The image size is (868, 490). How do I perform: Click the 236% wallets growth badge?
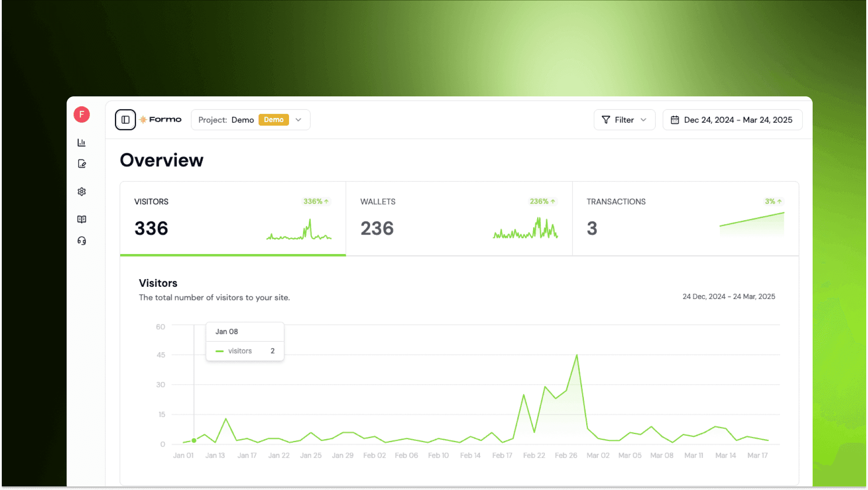pos(542,201)
